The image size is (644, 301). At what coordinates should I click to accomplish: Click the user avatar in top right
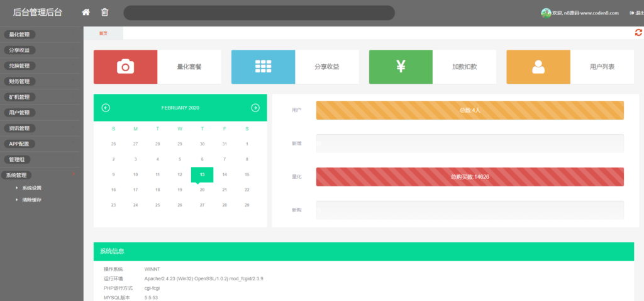(545, 13)
